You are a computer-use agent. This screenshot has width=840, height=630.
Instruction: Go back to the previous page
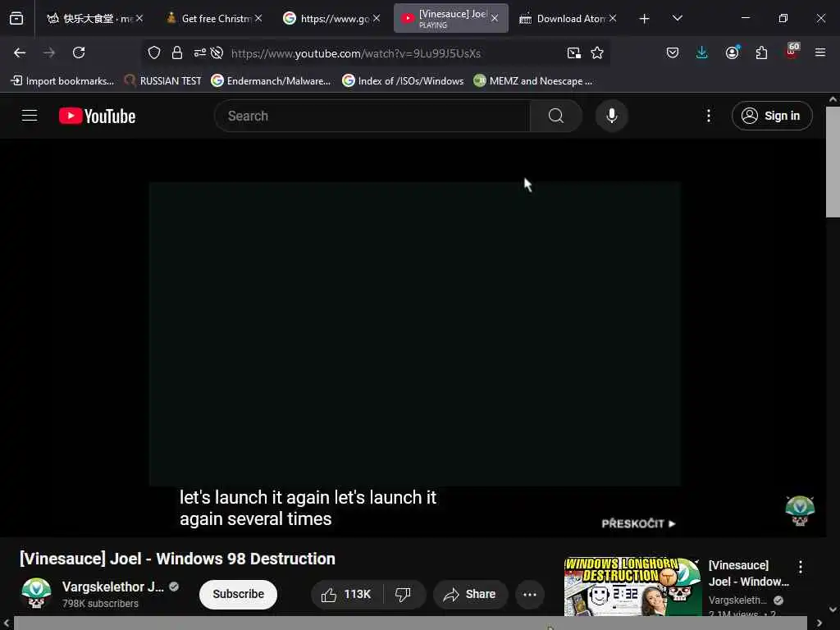coord(20,52)
